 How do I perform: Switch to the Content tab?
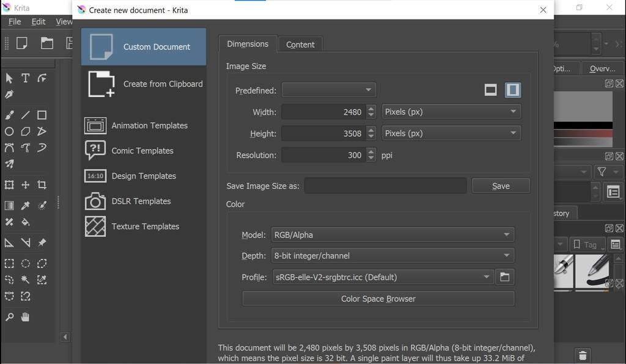point(300,45)
